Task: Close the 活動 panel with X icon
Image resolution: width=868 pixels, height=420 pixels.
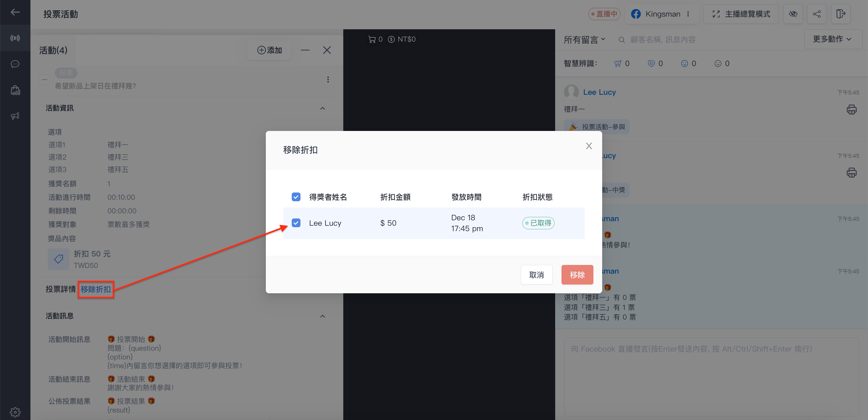Action: (326, 50)
